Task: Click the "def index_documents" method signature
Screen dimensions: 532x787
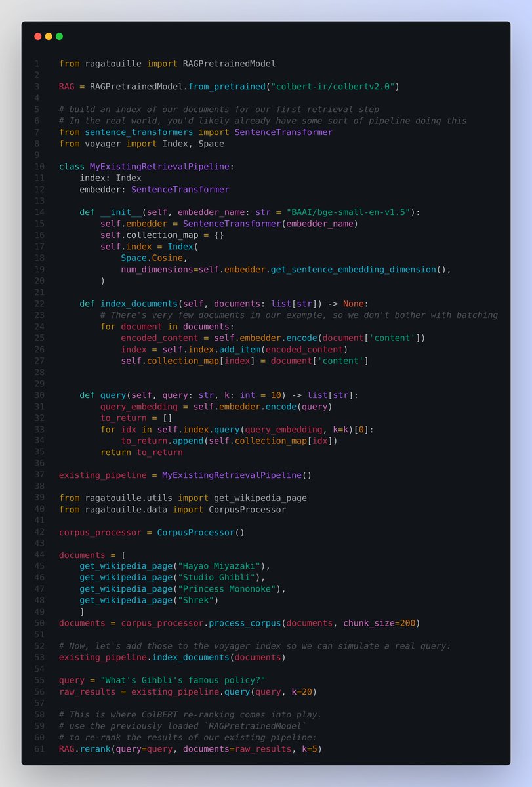Action: (224, 304)
